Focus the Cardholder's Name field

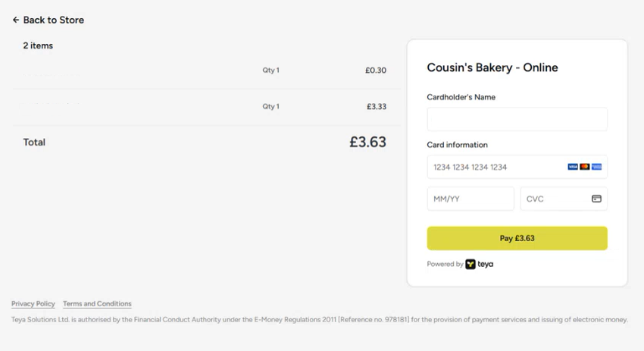coord(517,119)
